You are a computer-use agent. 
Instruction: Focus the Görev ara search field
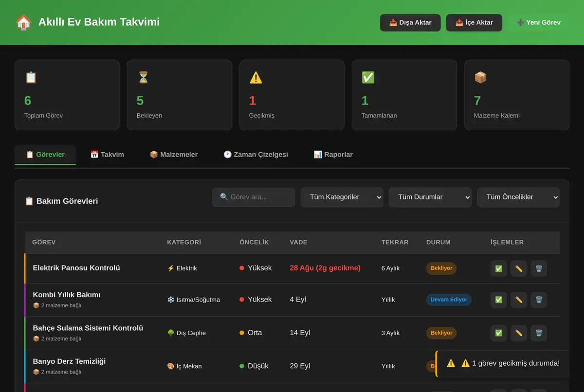[x=254, y=197]
